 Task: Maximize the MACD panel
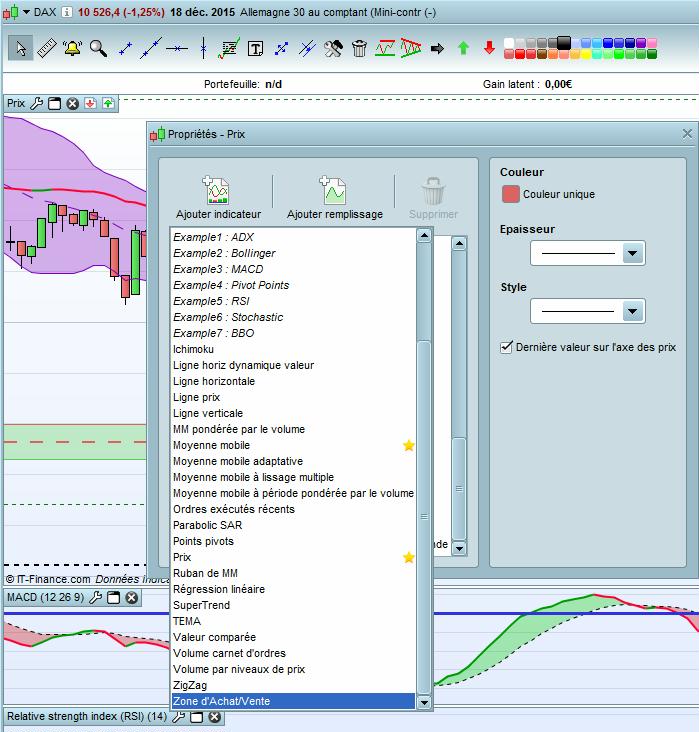(113, 597)
